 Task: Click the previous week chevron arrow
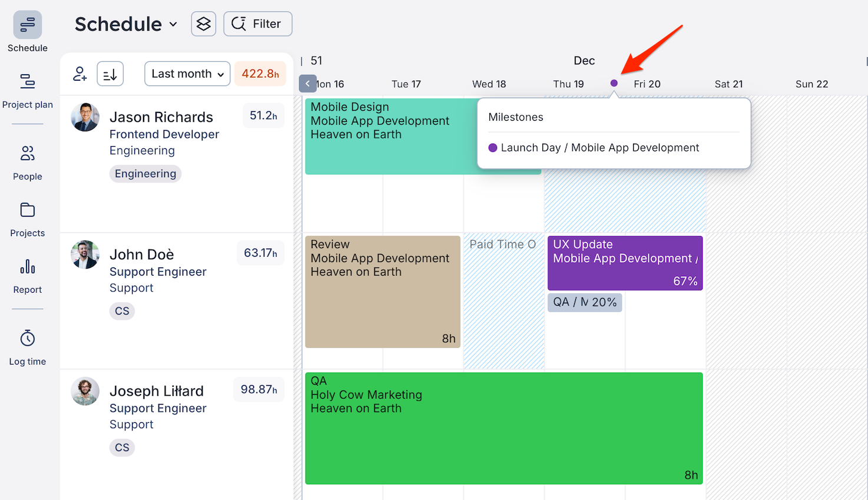point(307,84)
